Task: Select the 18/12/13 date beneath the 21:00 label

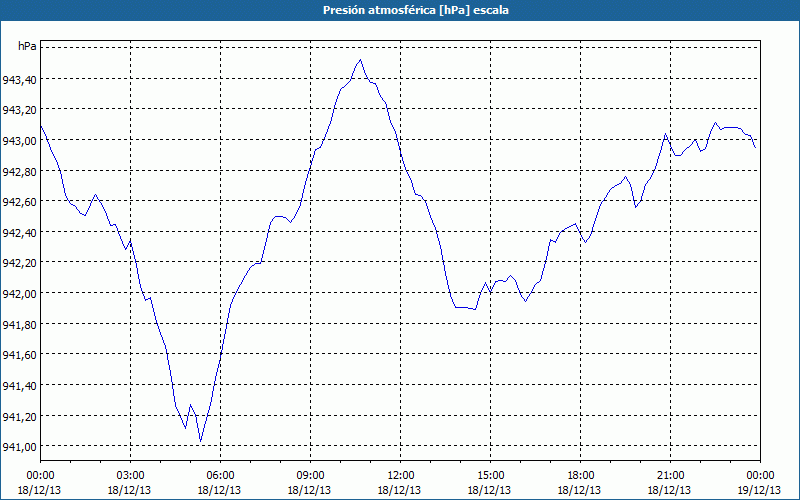Action: (x=669, y=490)
